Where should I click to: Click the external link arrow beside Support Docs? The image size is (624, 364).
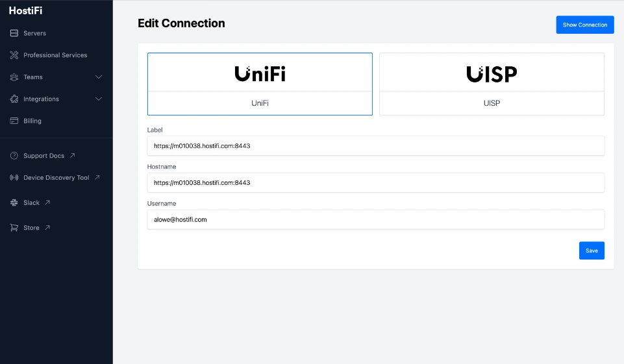coord(73,155)
